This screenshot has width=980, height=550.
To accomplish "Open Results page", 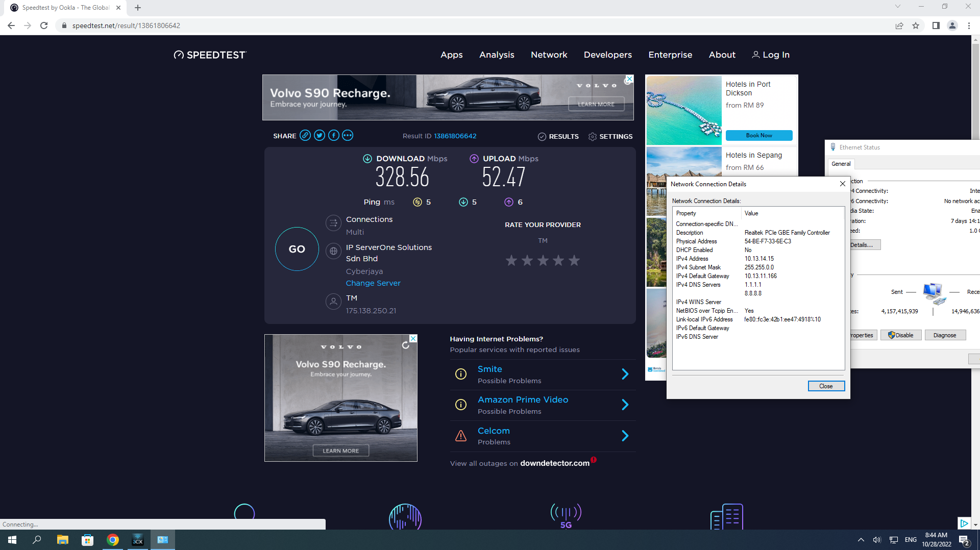I will click(x=558, y=136).
